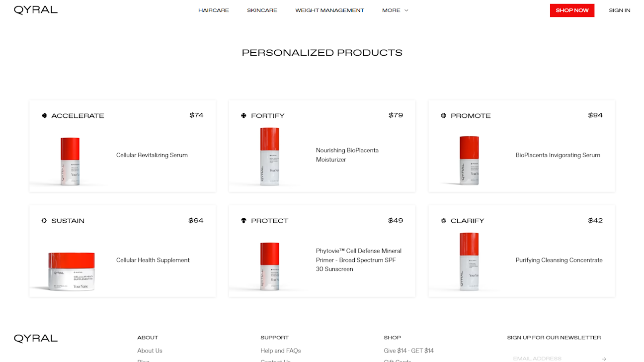Screen dimensions: 644x362
Task: Open the Cellular Revitalizing Serum bottle image
Action: click(70, 161)
